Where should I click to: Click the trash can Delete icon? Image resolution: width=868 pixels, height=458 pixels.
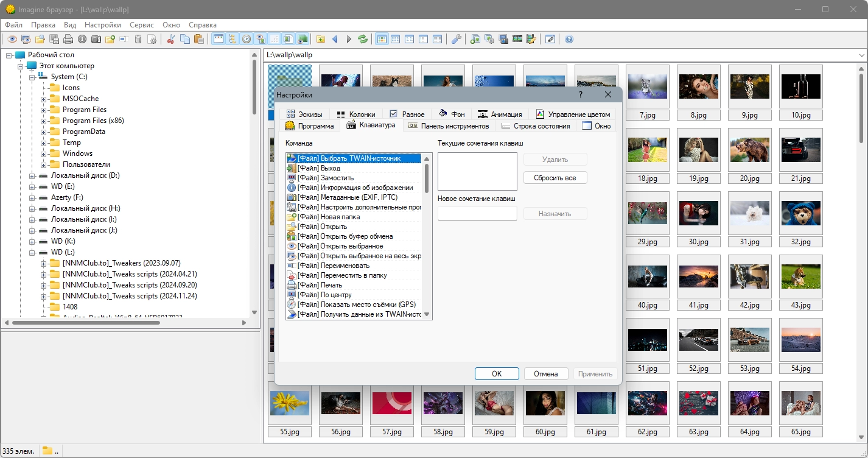coord(138,39)
